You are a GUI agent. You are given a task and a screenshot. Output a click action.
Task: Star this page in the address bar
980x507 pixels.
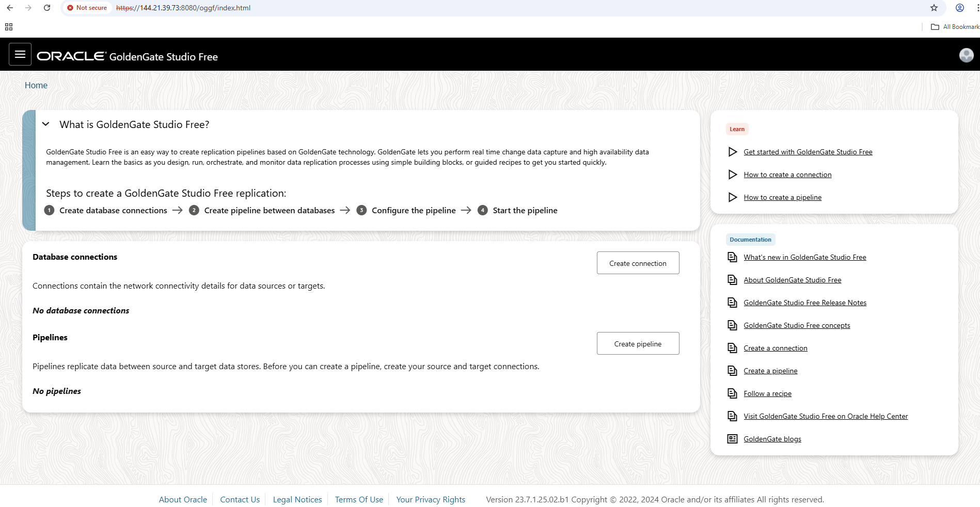934,8
